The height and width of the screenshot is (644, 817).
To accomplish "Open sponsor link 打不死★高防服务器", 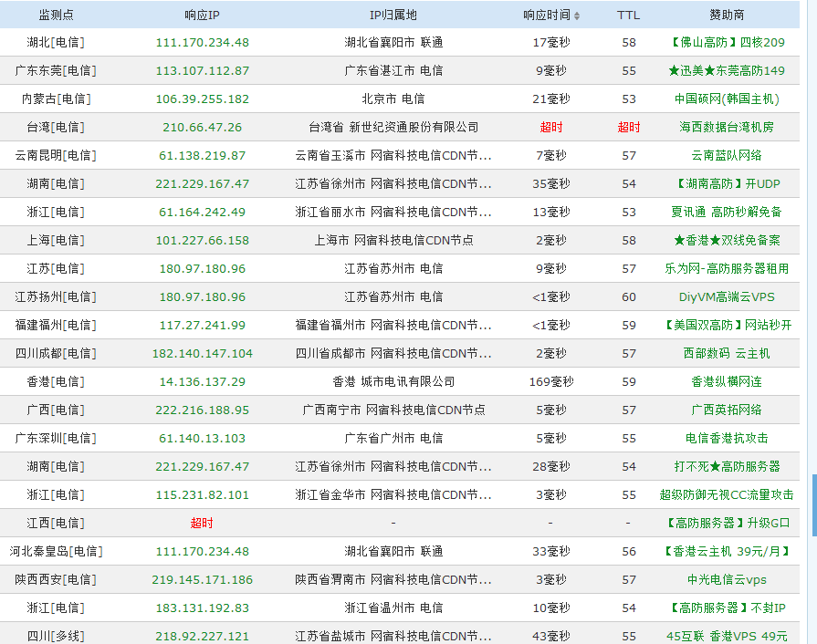I will pos(727,466).
